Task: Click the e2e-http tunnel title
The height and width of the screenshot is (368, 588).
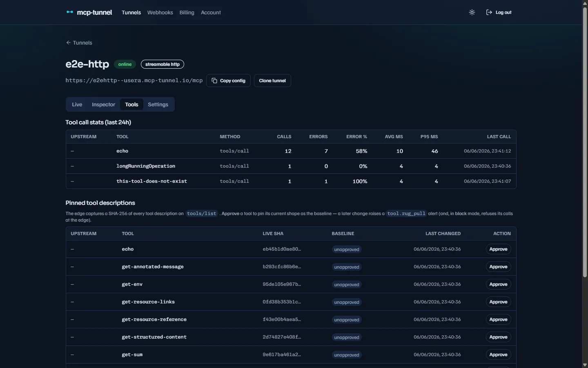Action: [x=87, y=64]
